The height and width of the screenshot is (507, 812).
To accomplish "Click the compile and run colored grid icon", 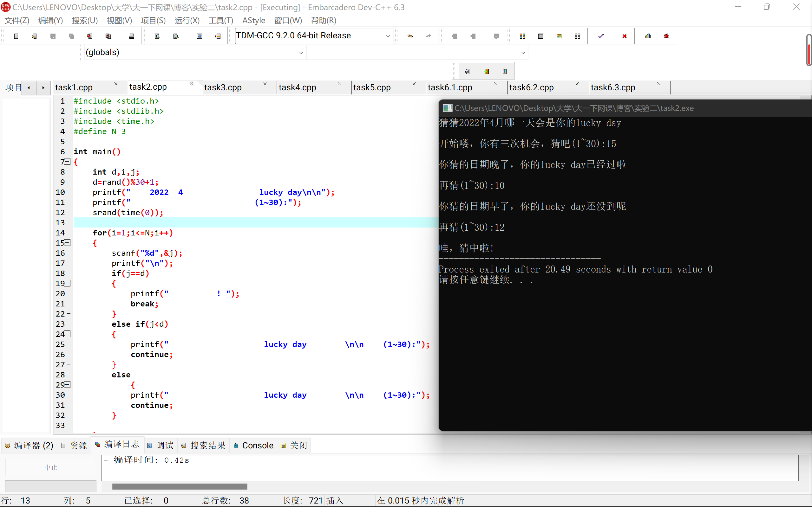I will (x=559, y=36).
